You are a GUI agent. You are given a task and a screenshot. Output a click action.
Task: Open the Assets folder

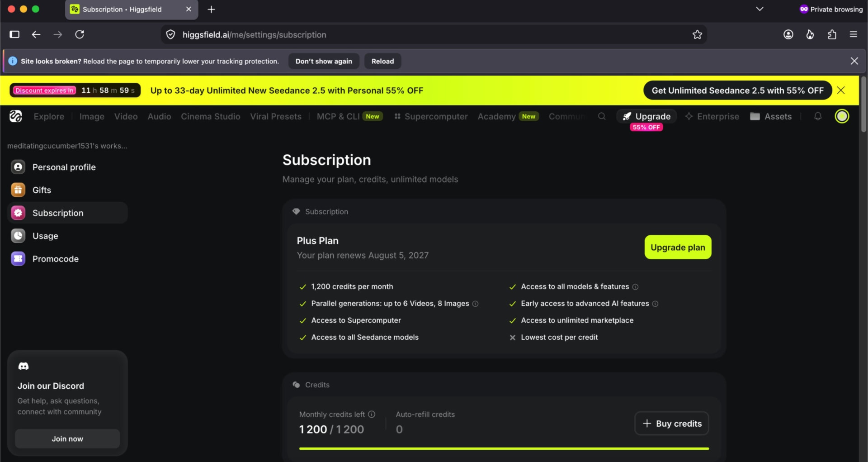click(771, 116)
